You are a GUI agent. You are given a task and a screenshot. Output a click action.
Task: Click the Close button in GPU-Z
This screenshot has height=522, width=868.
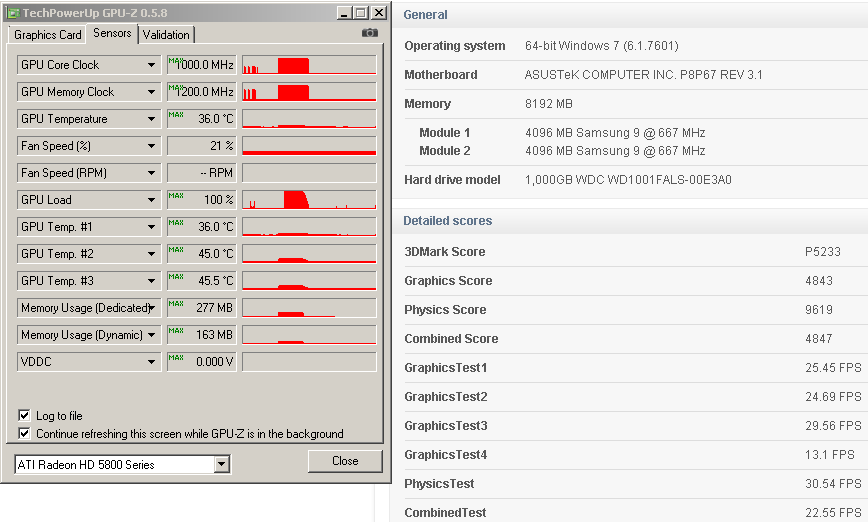(x=345, y=461)
